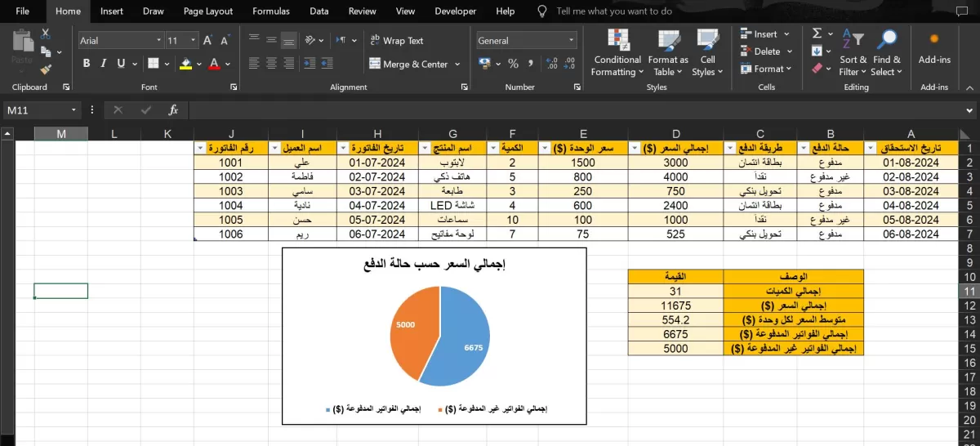Align text right in Alignment group

pos(288,63)
